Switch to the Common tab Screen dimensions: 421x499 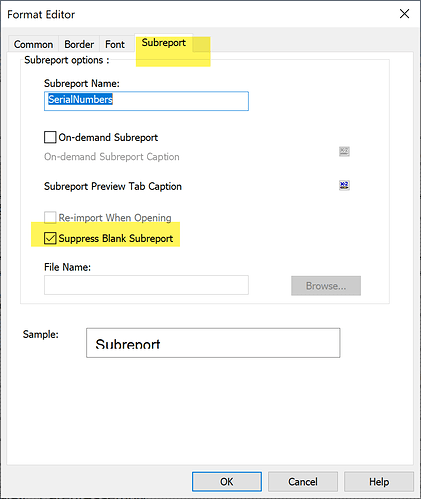pyautogui.click(x=33, y=44)
